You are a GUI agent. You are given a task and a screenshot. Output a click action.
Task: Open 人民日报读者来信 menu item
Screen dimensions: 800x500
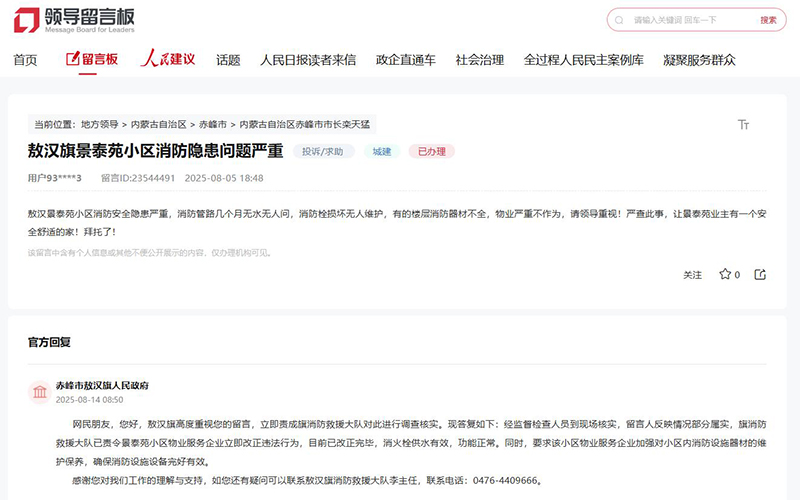308,60
